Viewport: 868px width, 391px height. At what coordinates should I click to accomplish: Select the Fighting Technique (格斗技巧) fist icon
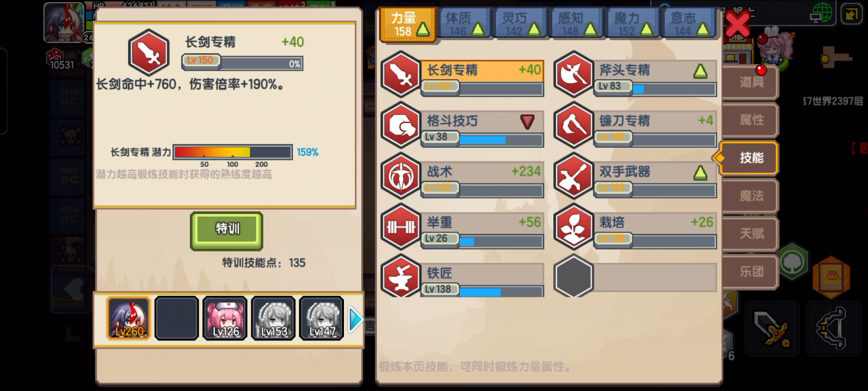[401, 125]
